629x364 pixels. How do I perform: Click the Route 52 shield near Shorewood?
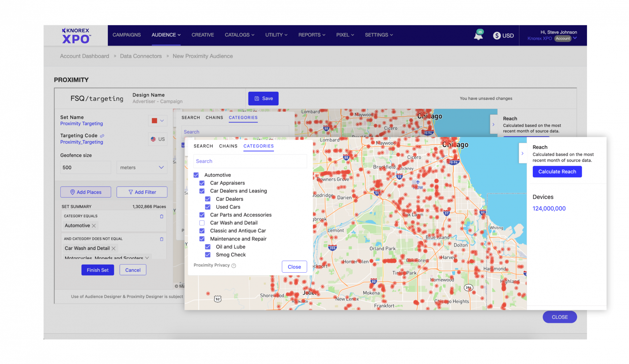coord(218,299)
